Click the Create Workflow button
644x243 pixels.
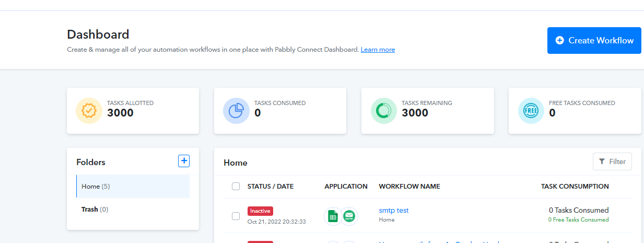coord(594,40)
